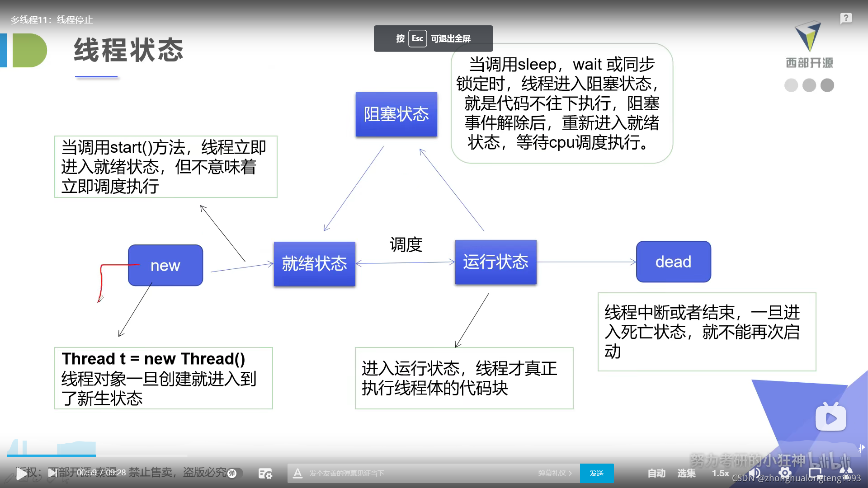
Task: Open the 1.5x playback speed menu
Action: point(721,473)
